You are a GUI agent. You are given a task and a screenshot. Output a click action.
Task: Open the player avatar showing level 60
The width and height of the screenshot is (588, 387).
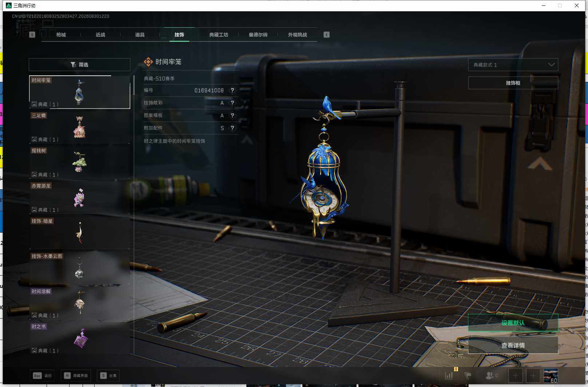pos(551,375)
